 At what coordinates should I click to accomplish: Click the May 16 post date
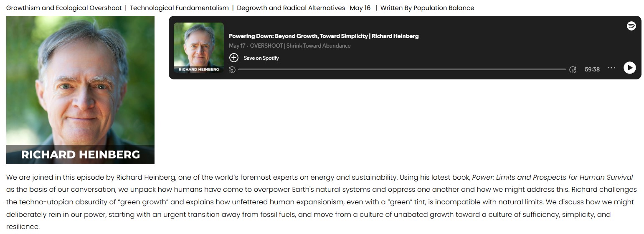click(360, 8)
